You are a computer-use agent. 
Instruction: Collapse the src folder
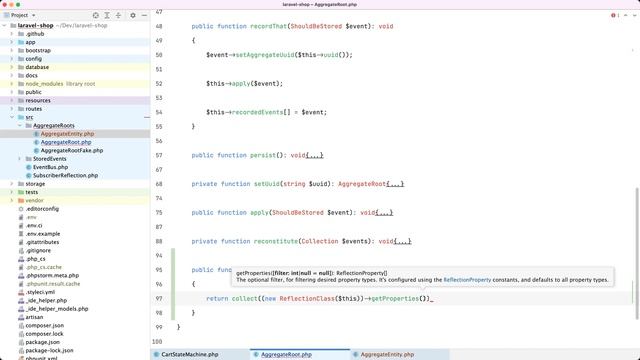[x=12, y=117]
